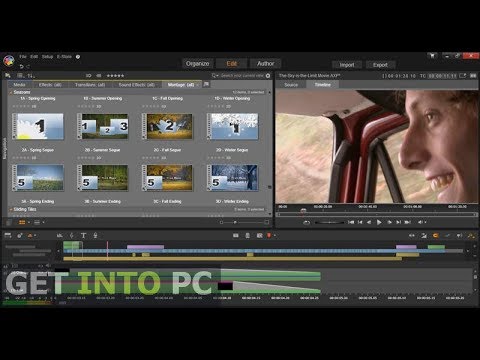480x360 pixels.
Task: Click the preview full screen icon
Action: click(x=473, y=76)
